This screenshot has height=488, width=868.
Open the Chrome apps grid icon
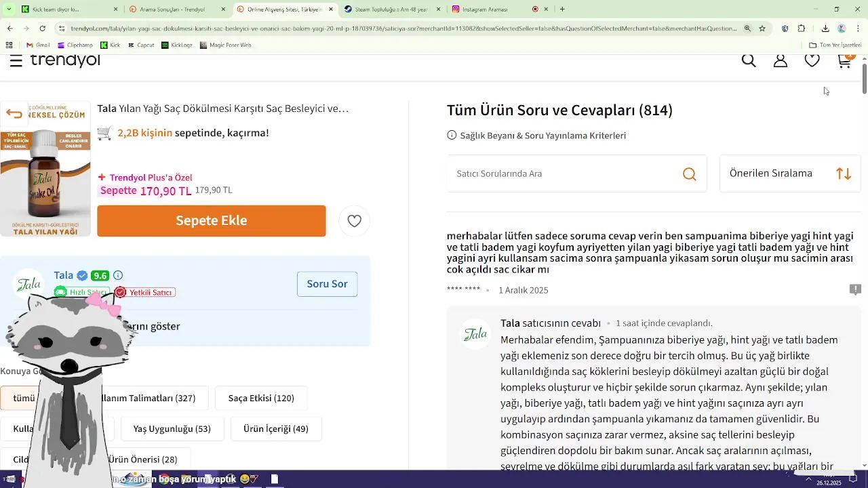coord(9,45)
